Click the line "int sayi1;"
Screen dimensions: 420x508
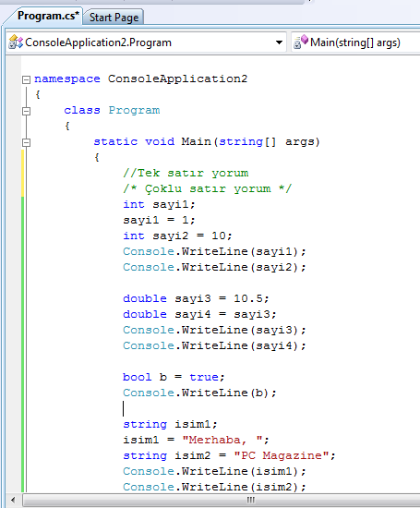click(x=159, y=204)
